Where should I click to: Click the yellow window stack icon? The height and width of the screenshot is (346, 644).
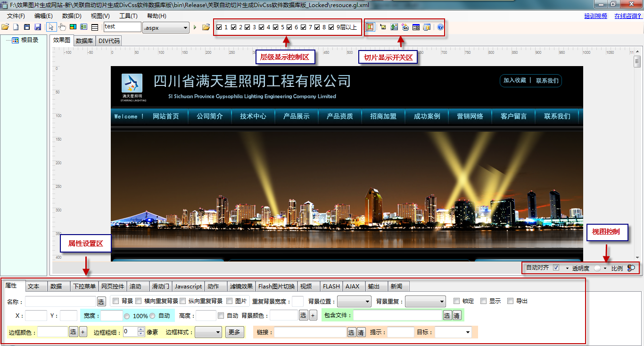tap(427, 27)
